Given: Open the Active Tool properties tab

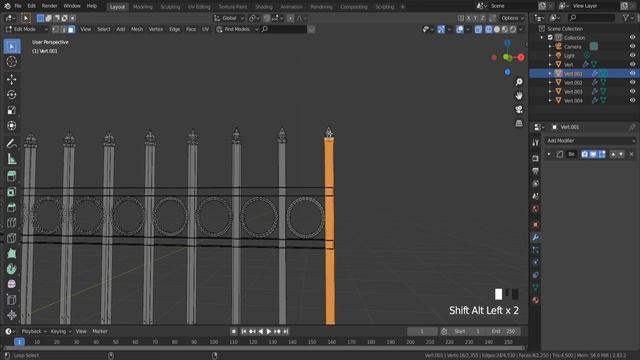Looking at the screenshot, I should tap(536, 142).
